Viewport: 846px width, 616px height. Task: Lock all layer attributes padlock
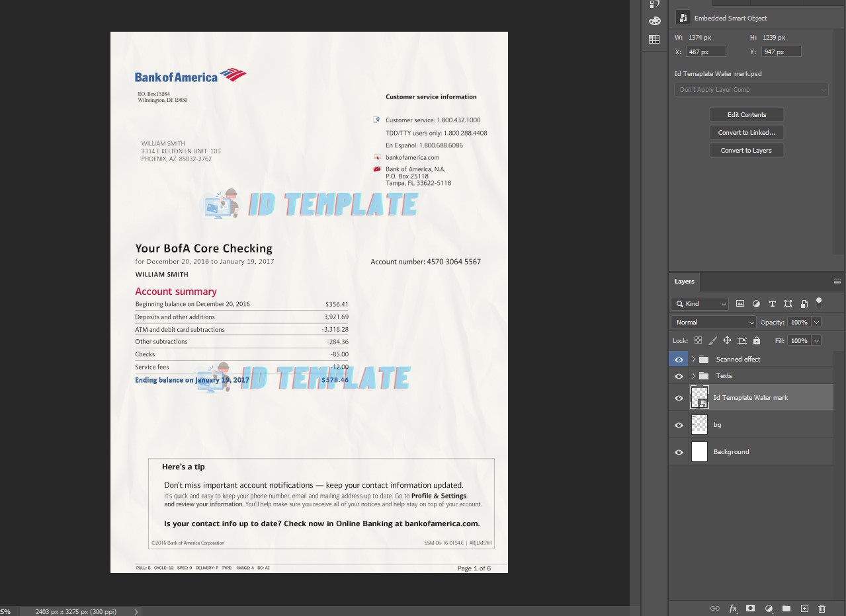tap(757, 340)
